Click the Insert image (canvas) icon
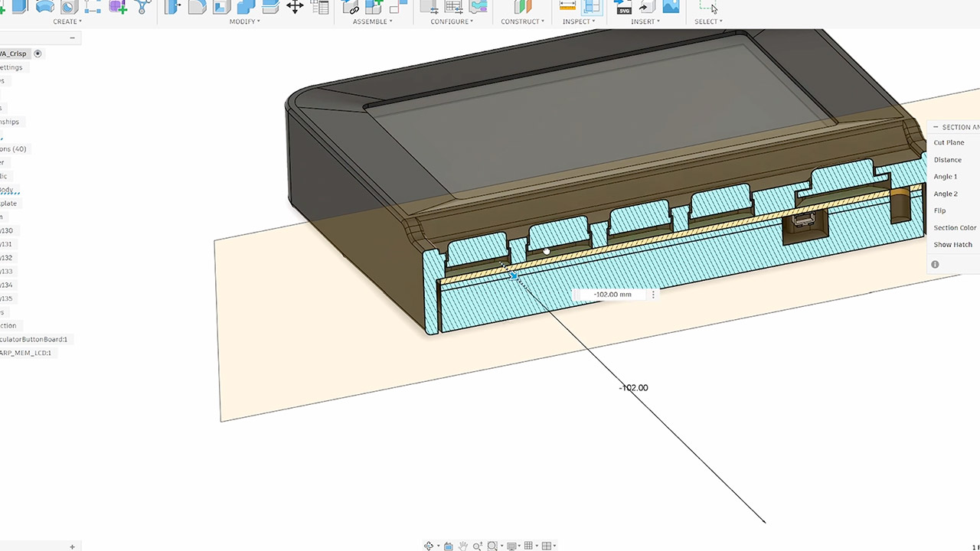The image size is (980, 551). pyautogui.click(x=671, y=7)
